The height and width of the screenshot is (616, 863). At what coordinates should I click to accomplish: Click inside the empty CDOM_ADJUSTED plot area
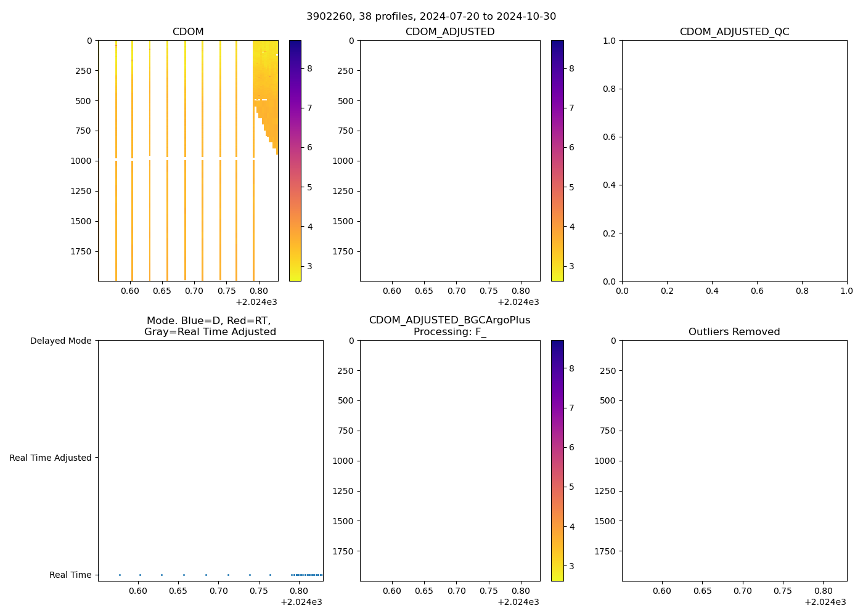(x=449, y=160)
